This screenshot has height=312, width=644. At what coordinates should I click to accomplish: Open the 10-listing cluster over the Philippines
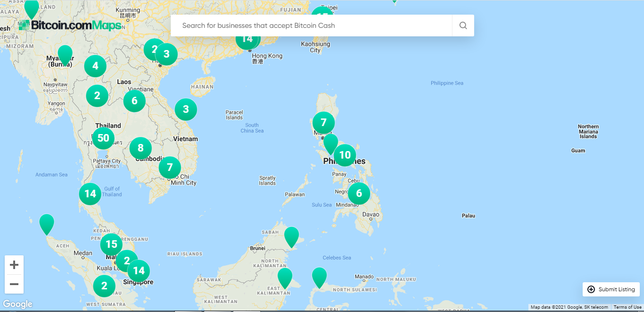[345, 155]
